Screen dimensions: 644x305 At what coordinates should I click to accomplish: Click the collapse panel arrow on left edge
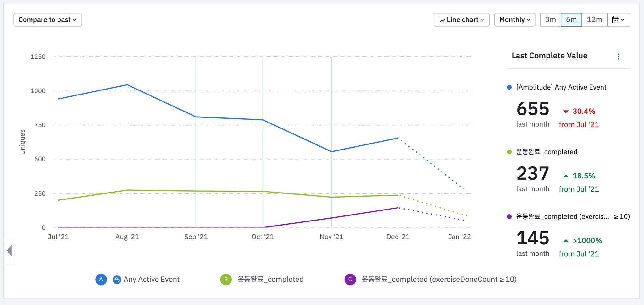click(9, 251)
